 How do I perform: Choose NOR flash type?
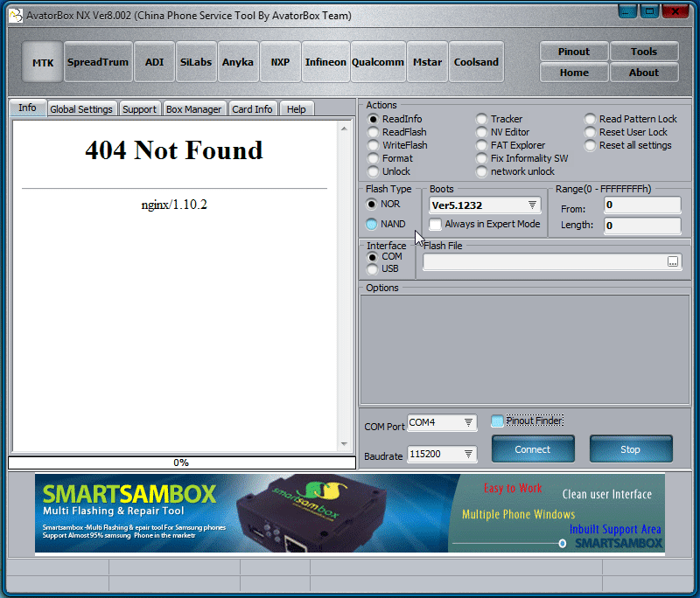371,205
